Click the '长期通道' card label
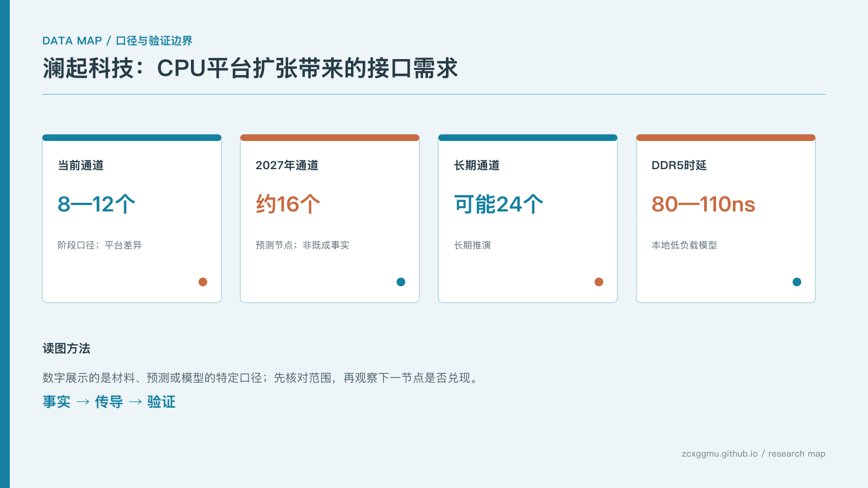The image size is (868, 488). [x=477, y=165]
